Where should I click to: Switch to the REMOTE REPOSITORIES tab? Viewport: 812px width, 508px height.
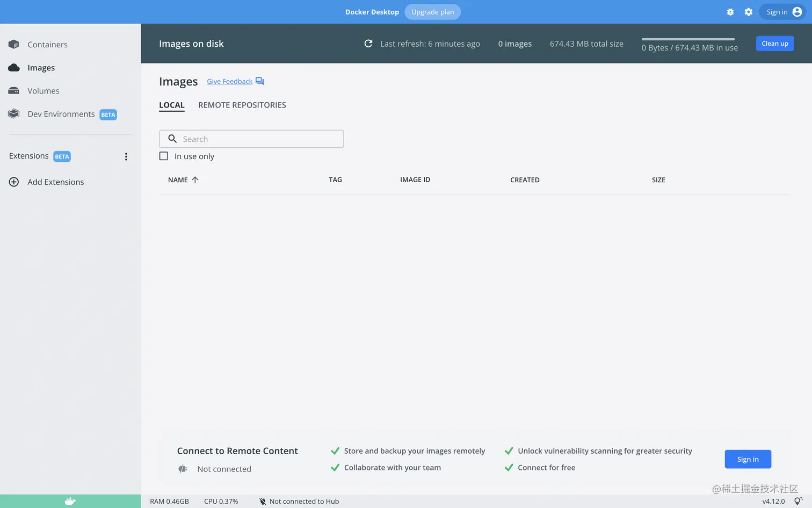242,105
